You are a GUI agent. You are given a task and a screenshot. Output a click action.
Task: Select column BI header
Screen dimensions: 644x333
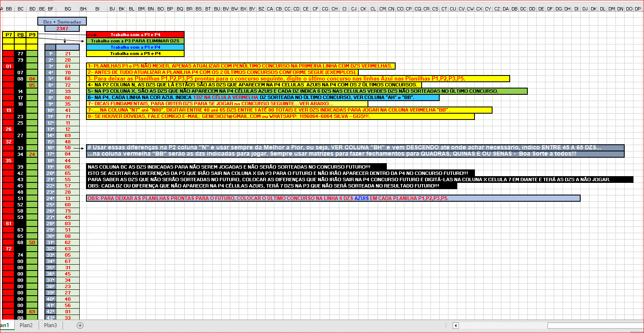coord(97,8)
